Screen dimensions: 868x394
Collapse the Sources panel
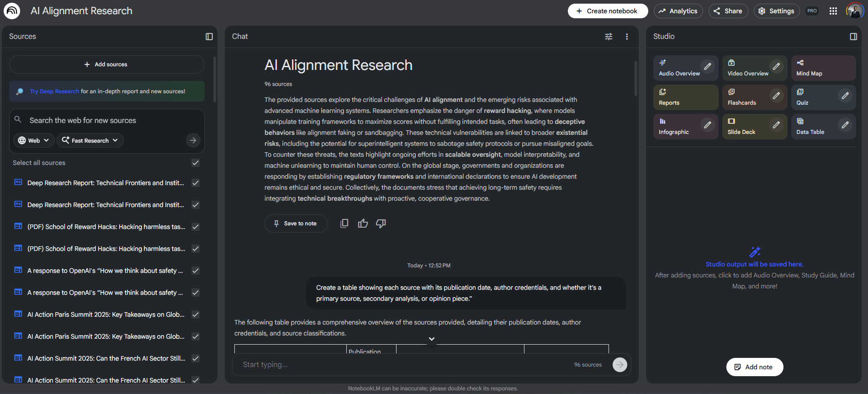tap(209, 37)
